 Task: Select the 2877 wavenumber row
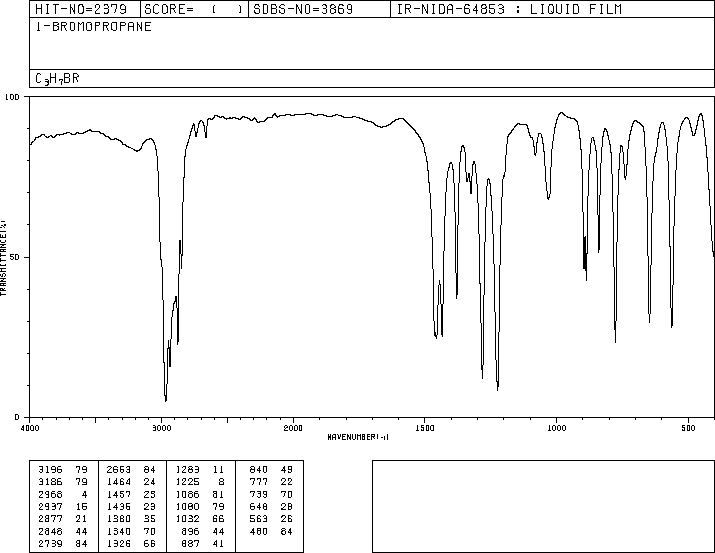[x=63, y=519]
